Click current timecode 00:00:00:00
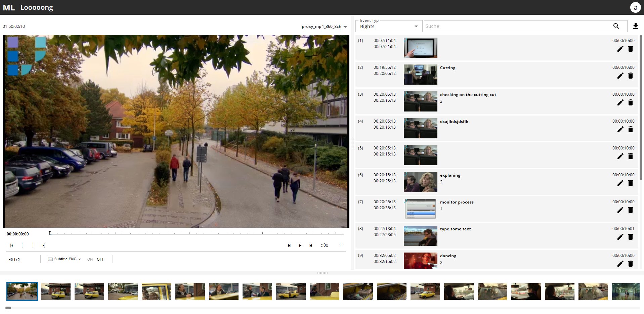644x314 pixels. point(18,234)
